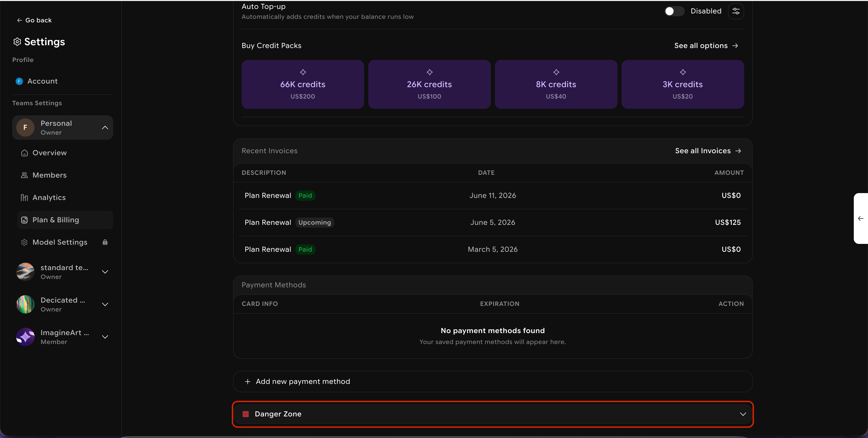The width and height of the screenshot is (868, 438).
Task: Expand the Decicated ... team section
Action: pyautogui.click(x=105, y=304)
